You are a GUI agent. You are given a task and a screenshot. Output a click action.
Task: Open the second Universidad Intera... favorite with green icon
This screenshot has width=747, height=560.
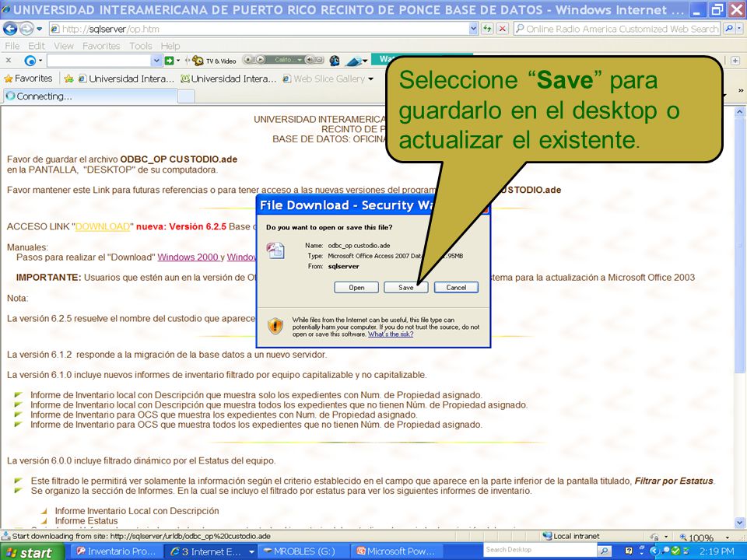pos(228,79)
